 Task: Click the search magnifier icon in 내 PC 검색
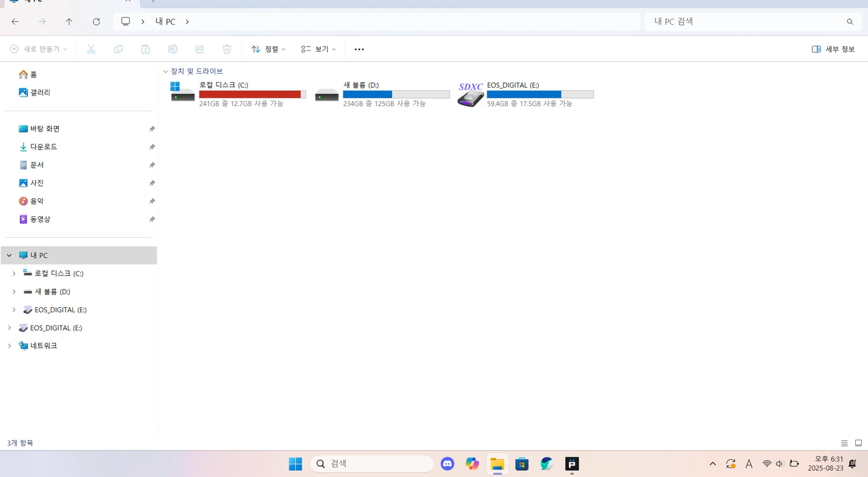click(850, 22)
